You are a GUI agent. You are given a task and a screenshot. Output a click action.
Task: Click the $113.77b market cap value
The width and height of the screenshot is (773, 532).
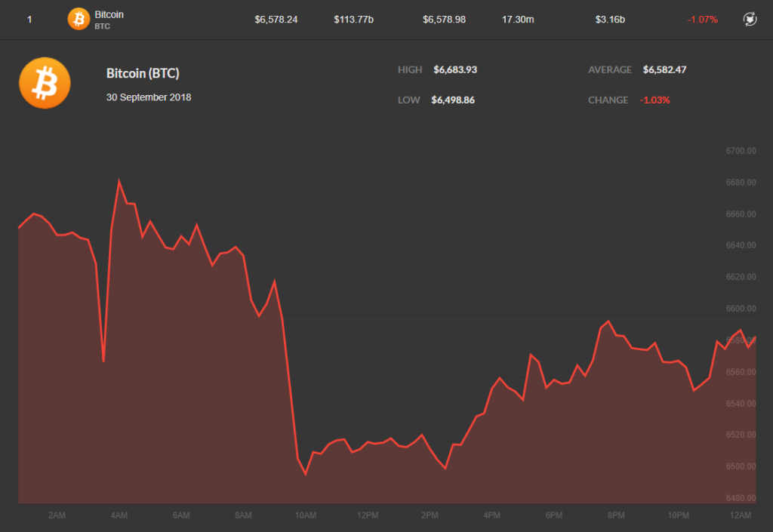[353, 20]
